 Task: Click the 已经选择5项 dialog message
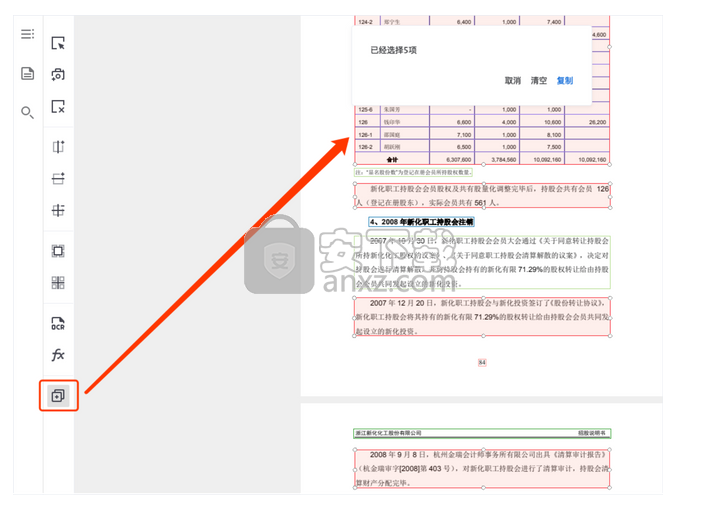393,50
